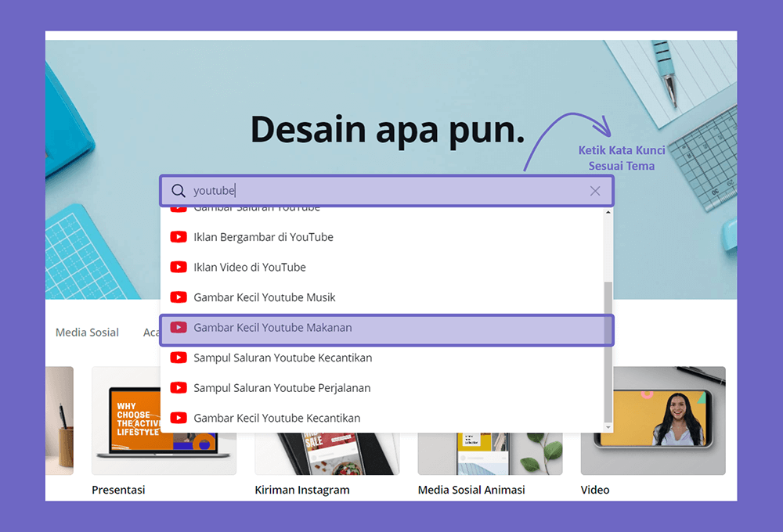Screen dimensions: 783x532
Task: Select Gambar Kecil Youtube Musik suggestion
Action: click(382, 297)
